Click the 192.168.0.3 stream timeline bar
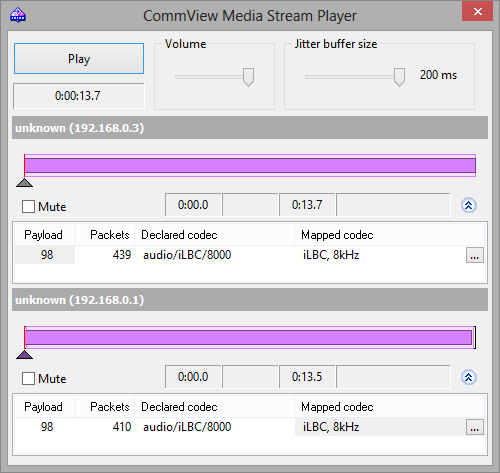 (250, 165)
